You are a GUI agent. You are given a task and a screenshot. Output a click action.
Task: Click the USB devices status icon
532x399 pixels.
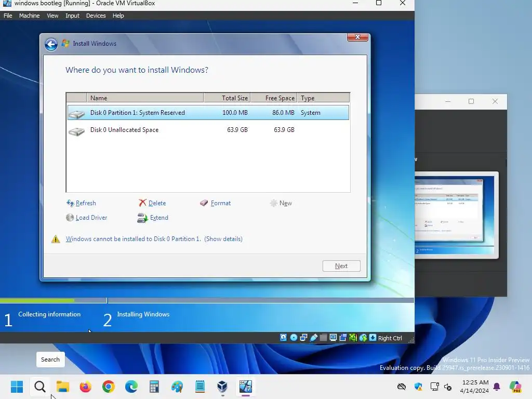pos(314,338)
